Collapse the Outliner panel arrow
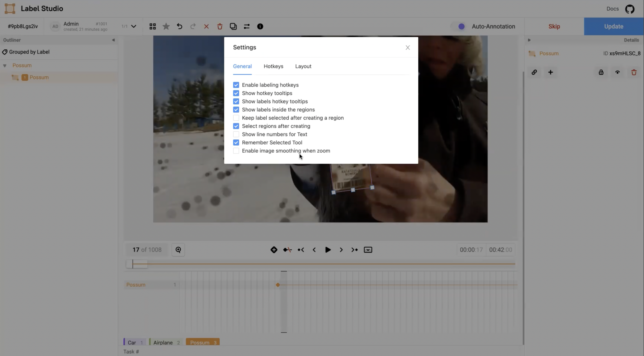This screenshot has width=644, height=356. tap(113, 40)
